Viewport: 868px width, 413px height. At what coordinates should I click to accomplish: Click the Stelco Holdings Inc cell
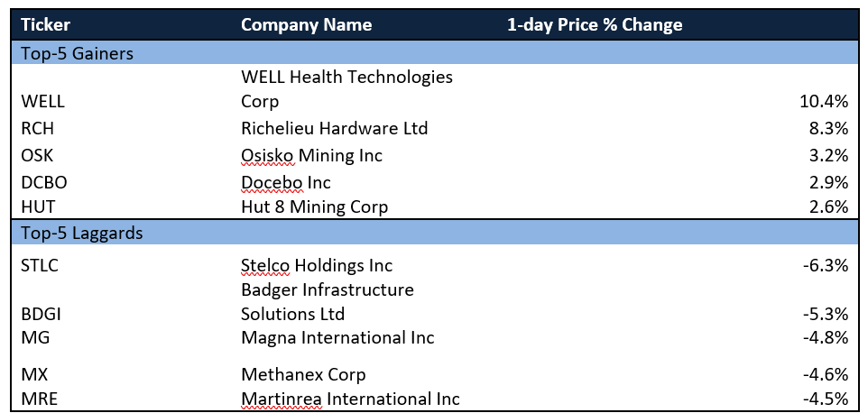pos(317,265)
